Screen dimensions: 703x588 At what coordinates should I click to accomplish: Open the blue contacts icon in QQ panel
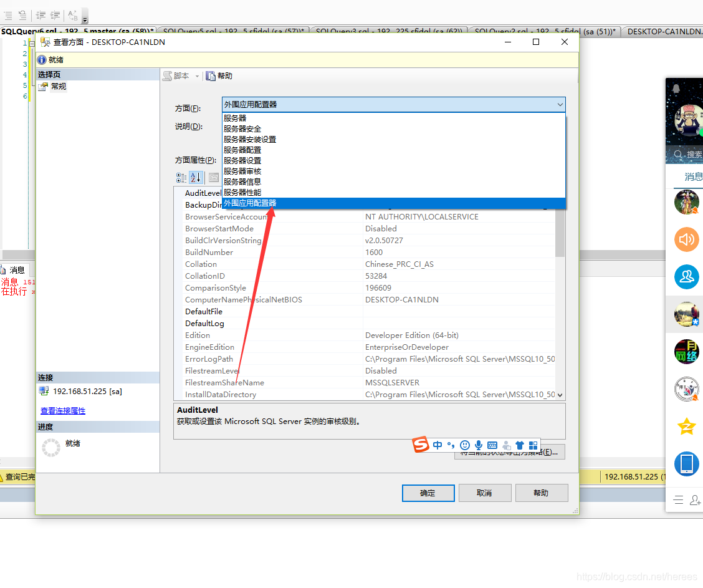tap(687, 276)
